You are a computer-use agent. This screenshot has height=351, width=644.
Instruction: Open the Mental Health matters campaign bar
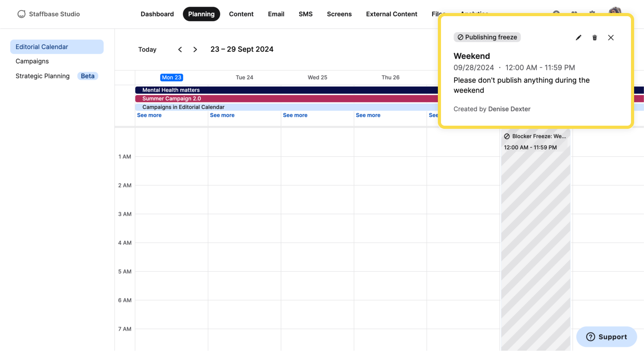287,90
